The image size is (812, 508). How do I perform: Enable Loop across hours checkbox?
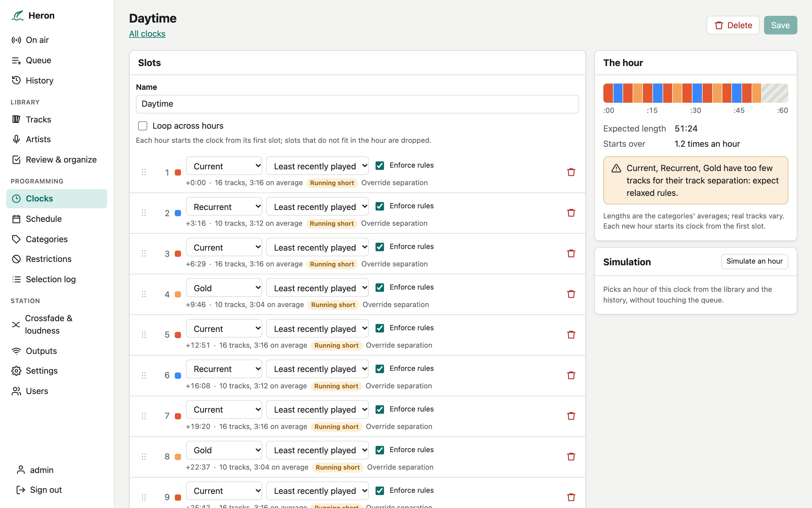[x=143, y=126]
